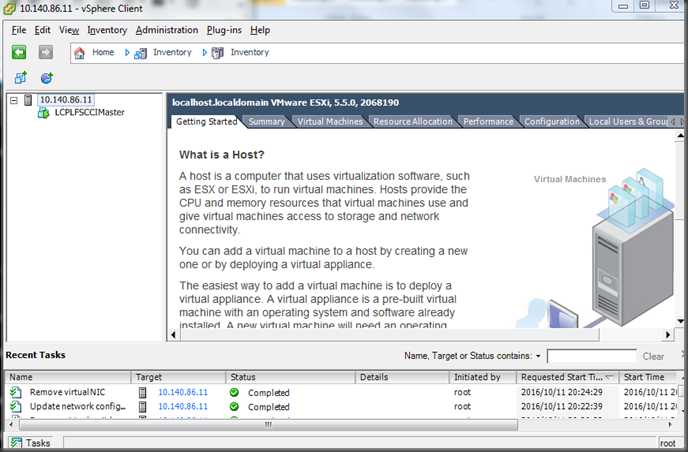Open the Help menu
This screenshot has width=688, height=452.
[260, 30]
